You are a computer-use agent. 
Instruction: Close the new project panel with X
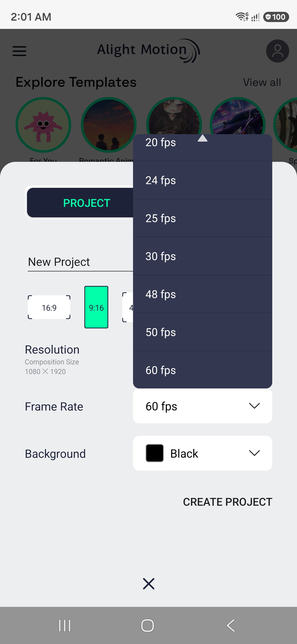click(149, 584)
